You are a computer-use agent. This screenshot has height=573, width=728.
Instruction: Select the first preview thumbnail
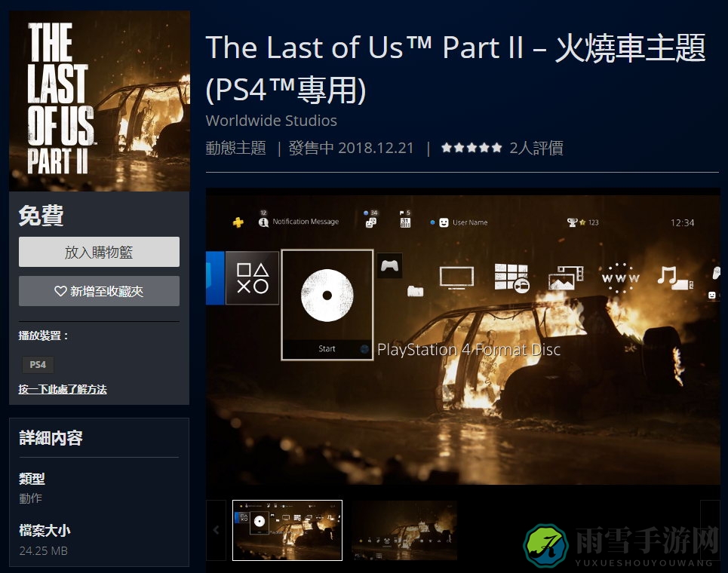287,530
